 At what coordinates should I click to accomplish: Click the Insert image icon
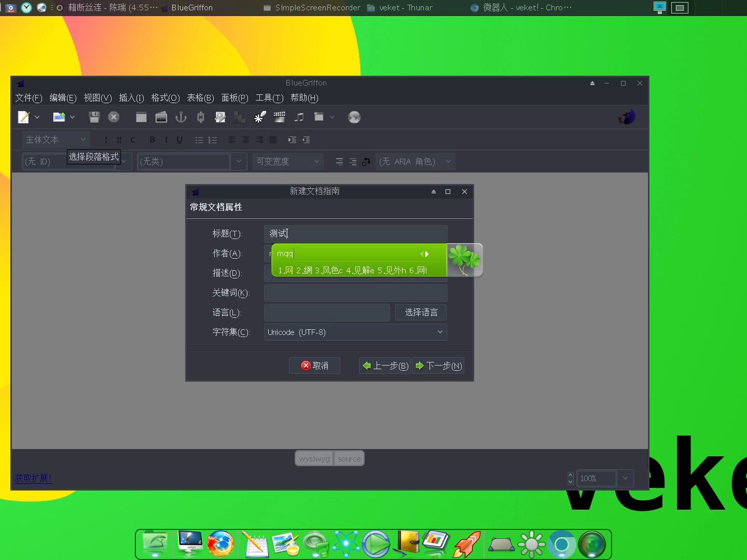coord(161,117)
